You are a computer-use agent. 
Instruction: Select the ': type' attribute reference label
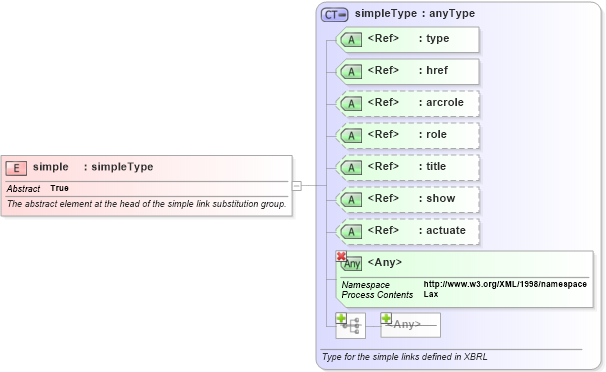coord(434,39)
